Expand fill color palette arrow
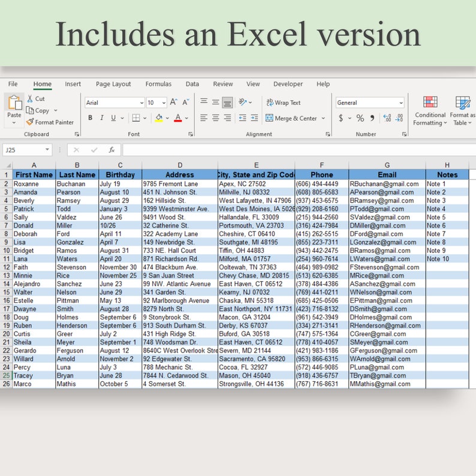 pyautogui.click(x=167, y=118)
